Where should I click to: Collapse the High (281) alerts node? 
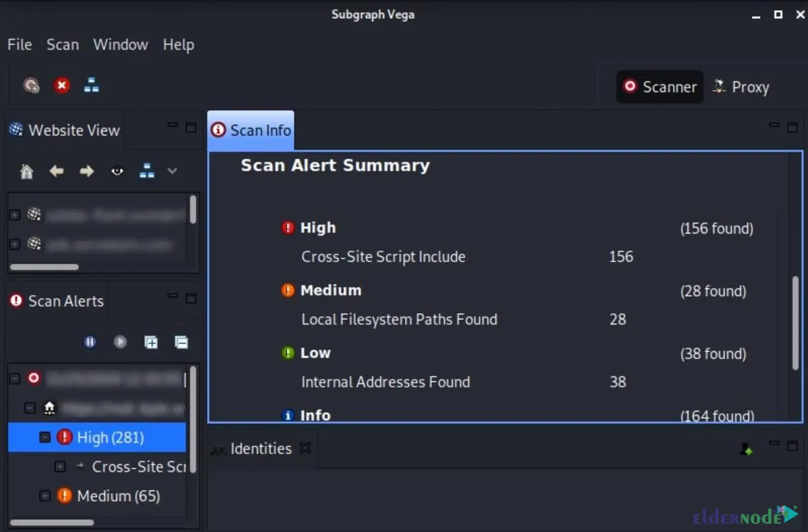pyautogui.click(x=45, y=437)
